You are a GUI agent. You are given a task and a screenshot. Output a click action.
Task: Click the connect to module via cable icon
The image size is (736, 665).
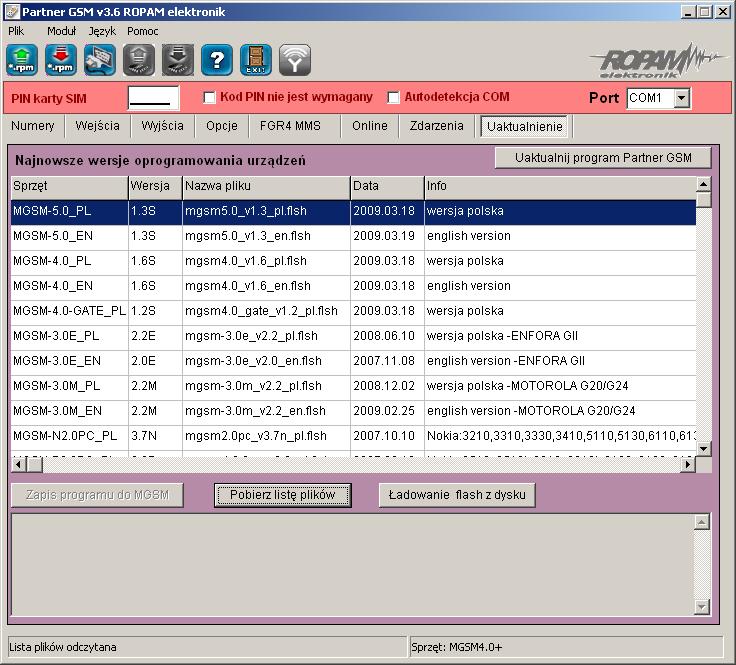tap(100, 60)
